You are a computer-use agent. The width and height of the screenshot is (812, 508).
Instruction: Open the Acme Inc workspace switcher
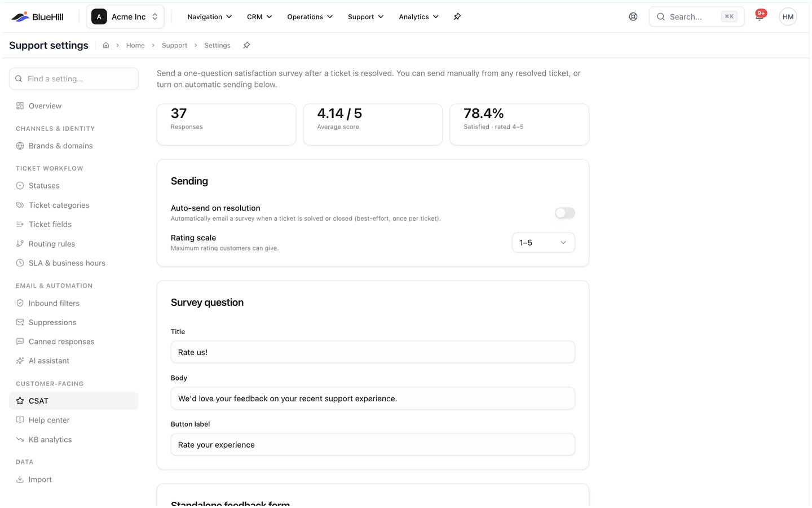[x=125, y=17]
